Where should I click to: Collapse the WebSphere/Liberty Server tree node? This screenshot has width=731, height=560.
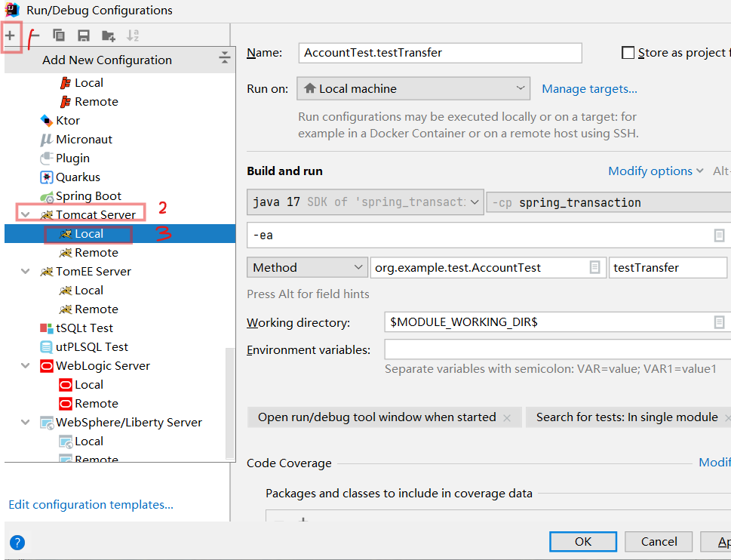point(25,423)
